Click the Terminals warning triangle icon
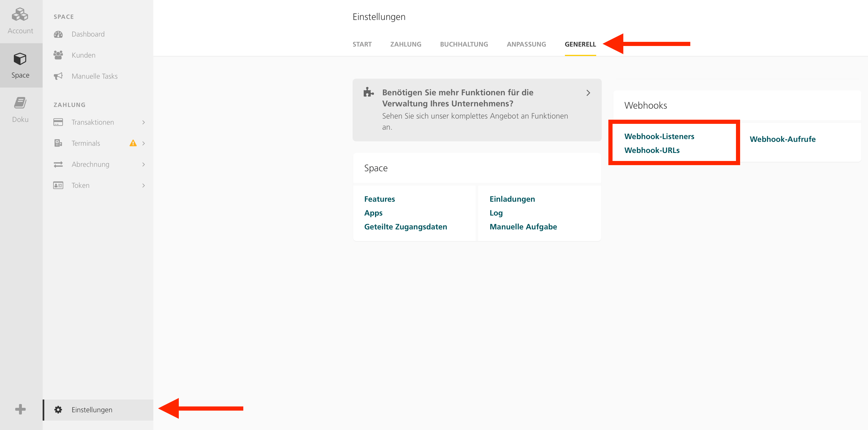 pos(133,143)
